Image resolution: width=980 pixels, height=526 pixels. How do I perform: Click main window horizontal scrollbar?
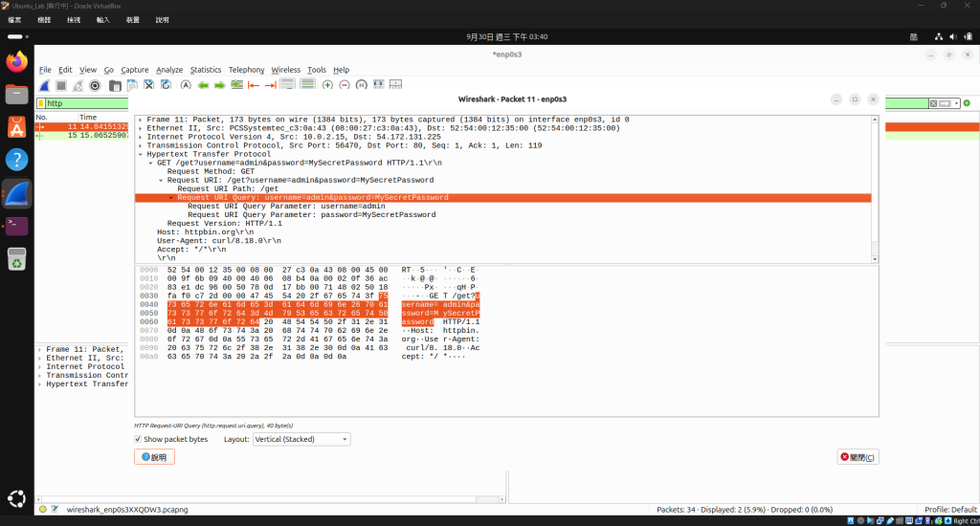[270, 499]
